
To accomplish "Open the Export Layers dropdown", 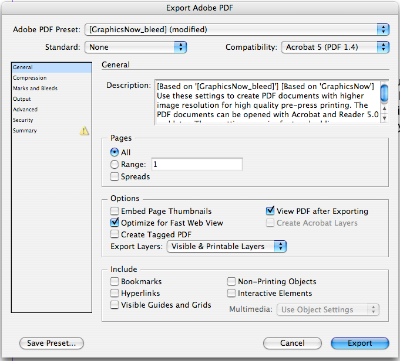I will [227, 246].
